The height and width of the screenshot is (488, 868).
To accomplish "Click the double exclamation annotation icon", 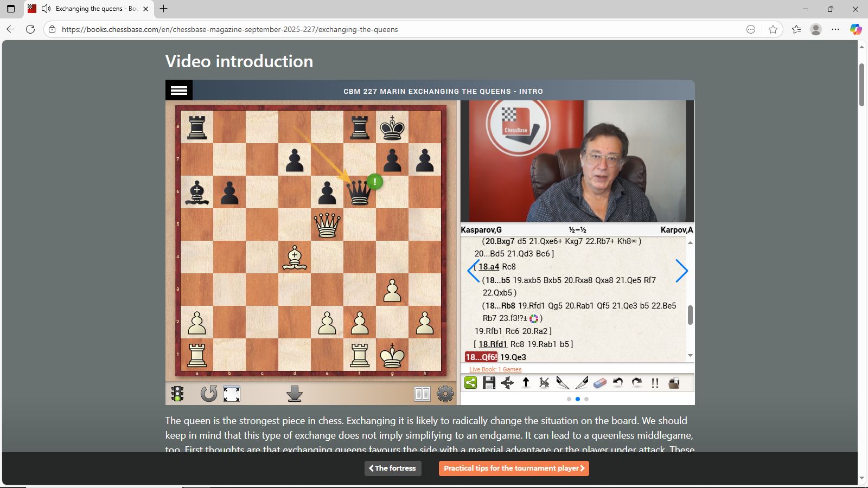I will click(x=655, y=383).
